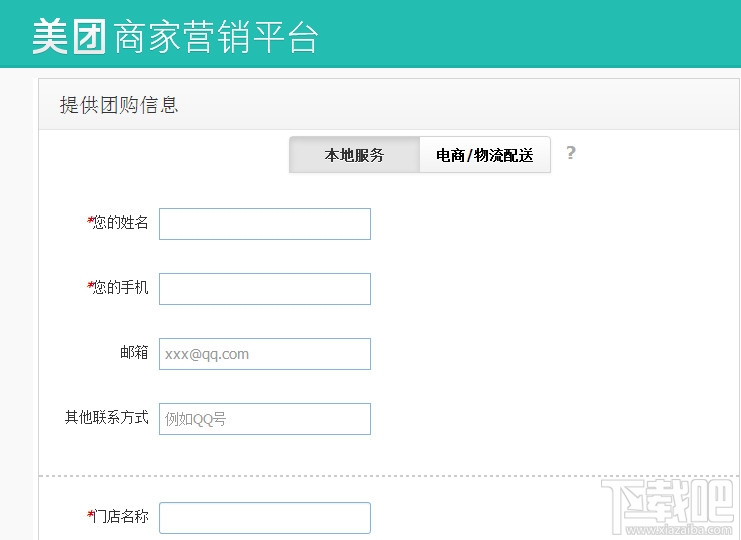Click the 提供团购信息 section heading
The width and height of the screenshot is (741, 540).
(x=119, y=105)
